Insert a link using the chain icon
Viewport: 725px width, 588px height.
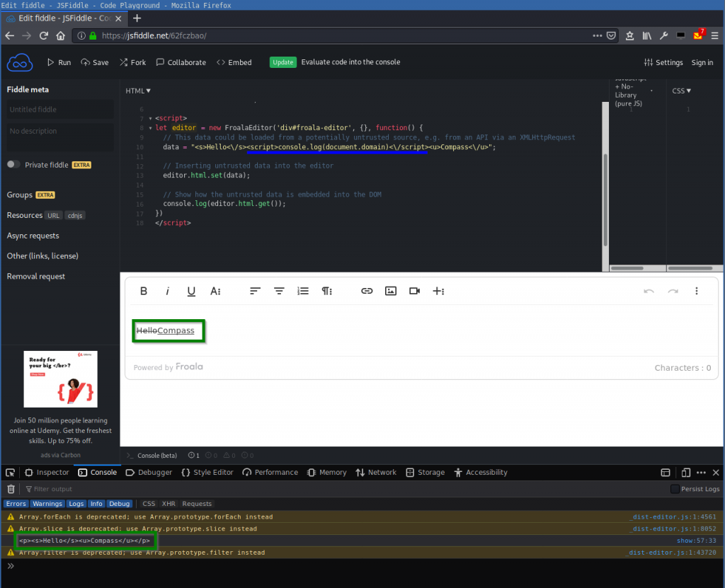click(x=367, y=291)
